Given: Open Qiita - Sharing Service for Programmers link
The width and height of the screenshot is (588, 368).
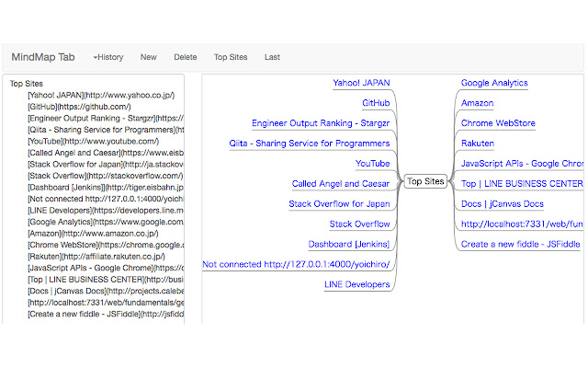Looking at the screenshot, I should point(310,144).
